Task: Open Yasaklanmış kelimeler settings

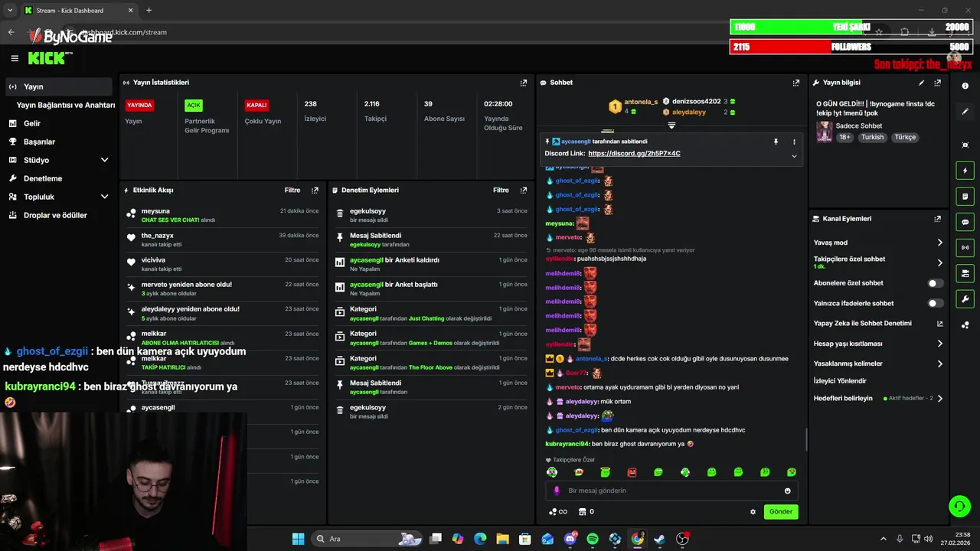Action: click(x=877, y=364)
